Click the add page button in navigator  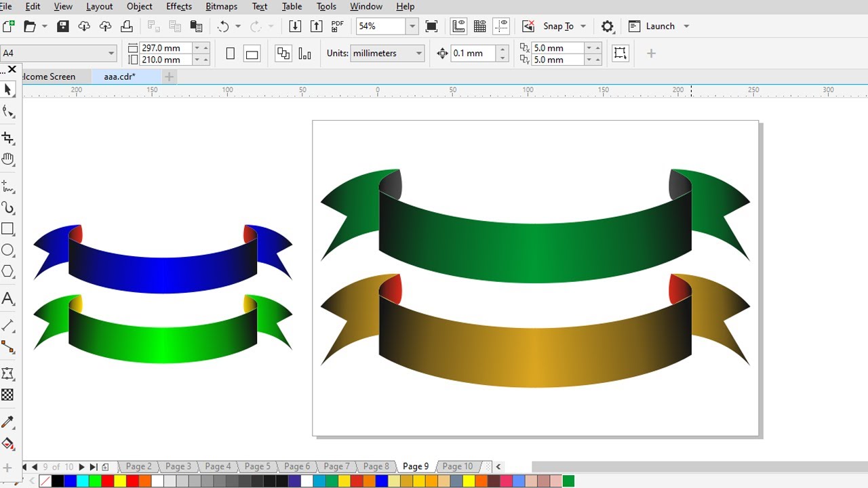click(105, 467)
